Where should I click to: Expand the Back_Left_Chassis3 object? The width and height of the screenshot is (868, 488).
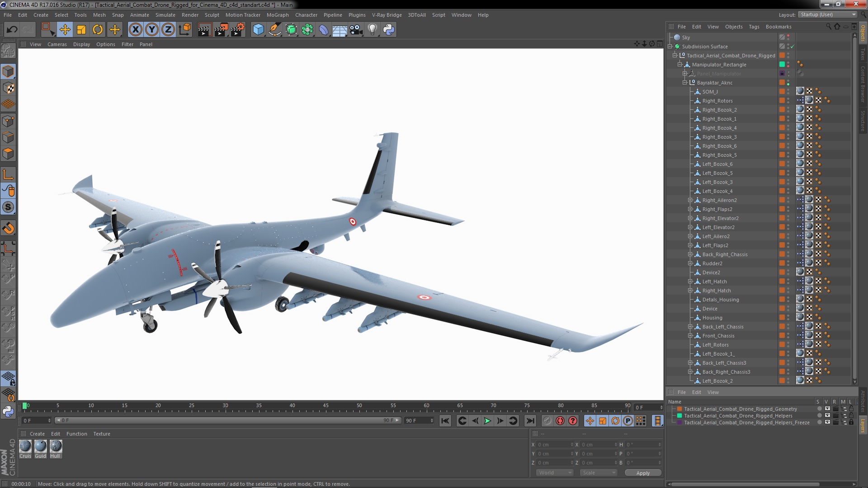[x=690, y=363]
